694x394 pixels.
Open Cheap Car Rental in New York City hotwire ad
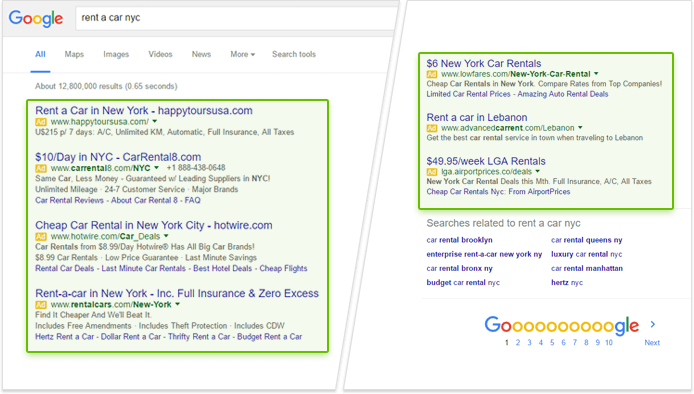154,225
